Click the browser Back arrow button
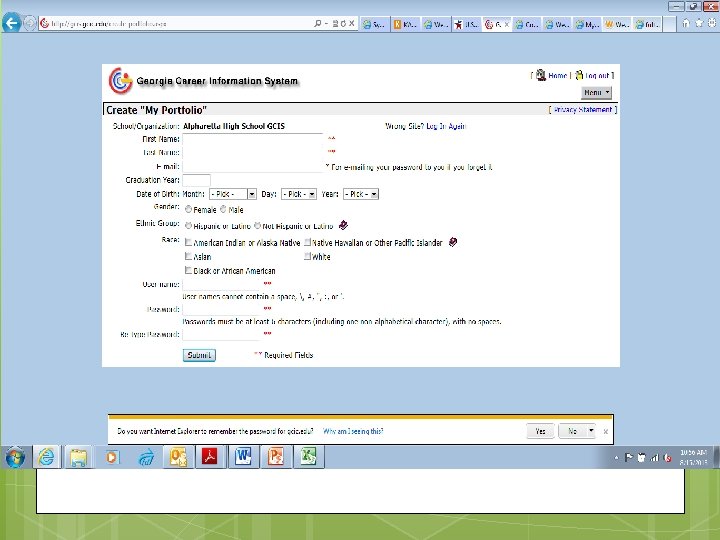The image size is (720, 540). pyautogui.click(x=11, y=22)
